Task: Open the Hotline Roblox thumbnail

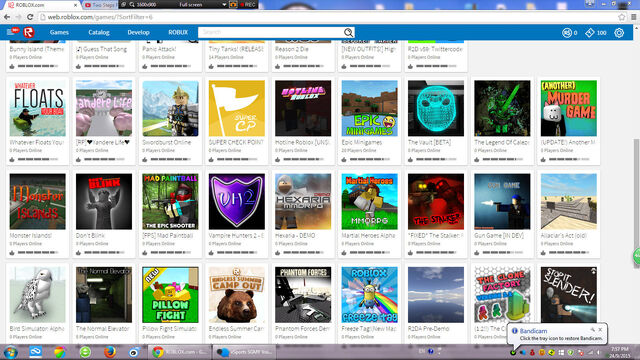Action: coord(303,108)
